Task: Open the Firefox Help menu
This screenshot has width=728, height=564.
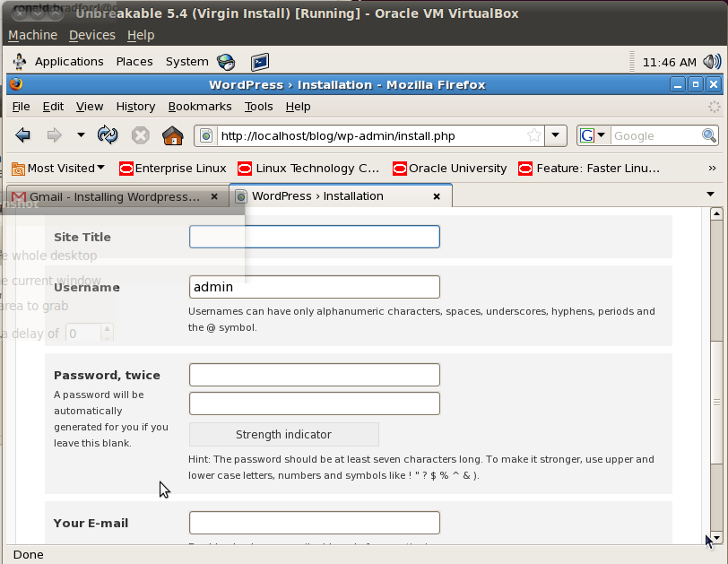Action: tap(298, 107)
